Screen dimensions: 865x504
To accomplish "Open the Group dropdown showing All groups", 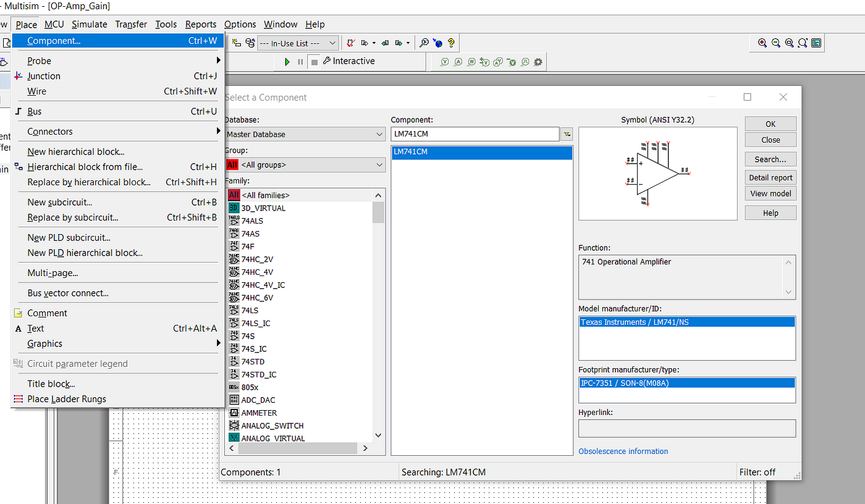I will tap(378, 165).
